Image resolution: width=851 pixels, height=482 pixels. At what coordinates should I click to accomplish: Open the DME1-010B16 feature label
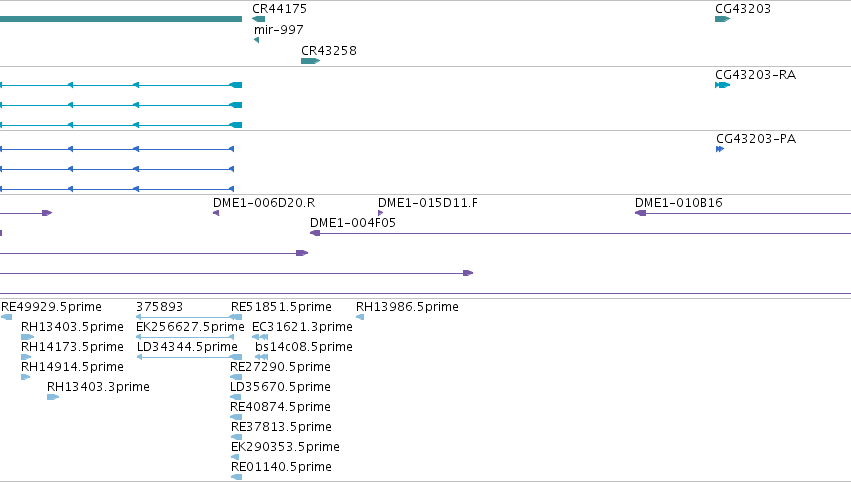[678, 203]
